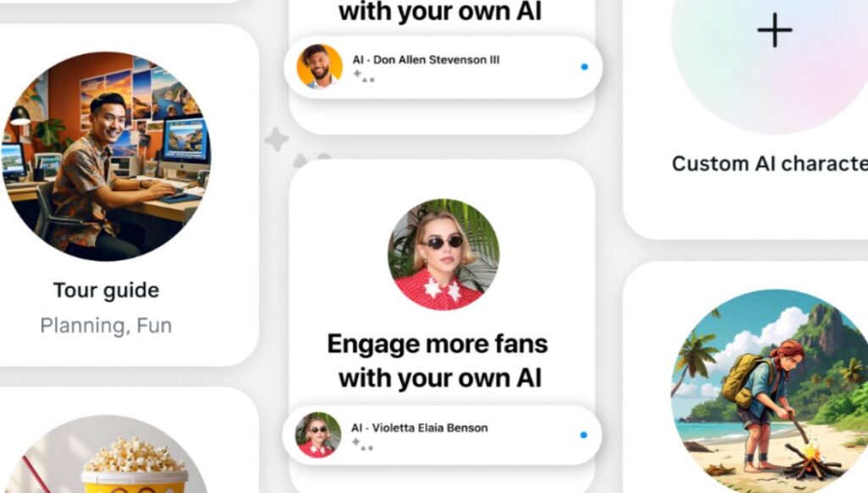Click the blue dot on Don Allen Stevenson row
Image resolution: width=868 pixels, height=493 pixels.
(584, 67)
